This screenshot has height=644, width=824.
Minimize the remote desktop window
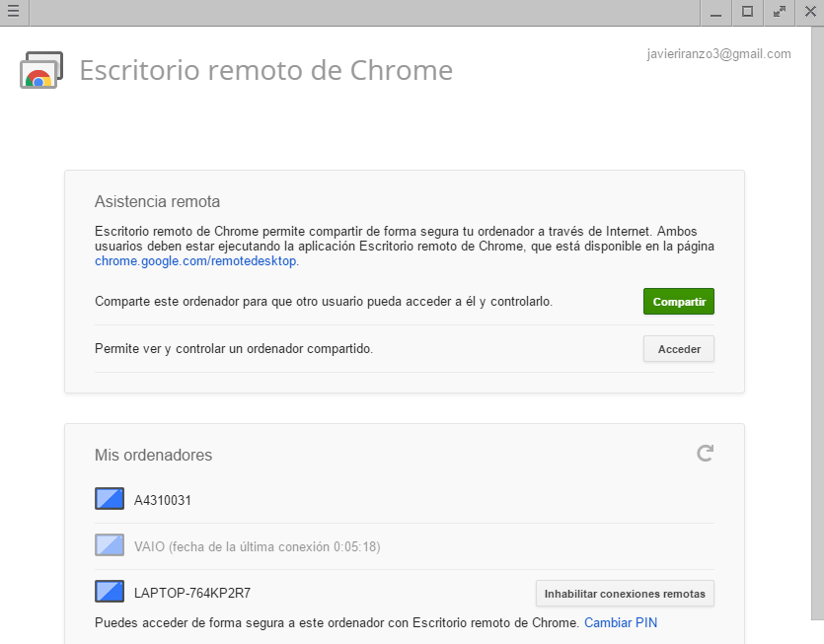(715, 12)
